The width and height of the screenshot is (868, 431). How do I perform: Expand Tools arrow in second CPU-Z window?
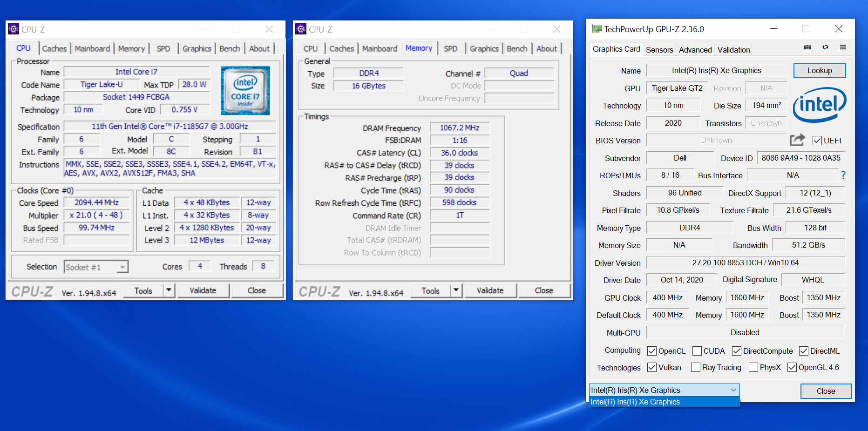[x=456, y=290]
